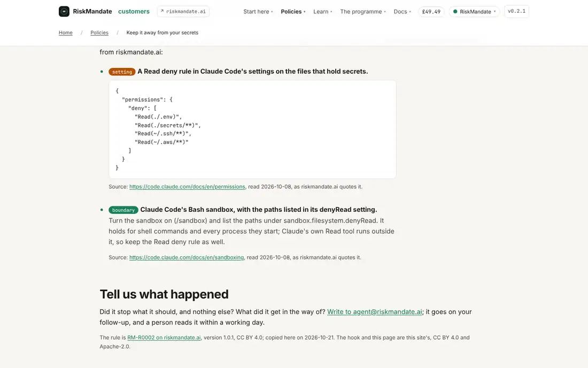The height and width of the screenshot is (368, 588).
Task: Click the 'Keep it away from your secrets' breadcrumb
Action: pyautogui.click(x=163, y=33)
